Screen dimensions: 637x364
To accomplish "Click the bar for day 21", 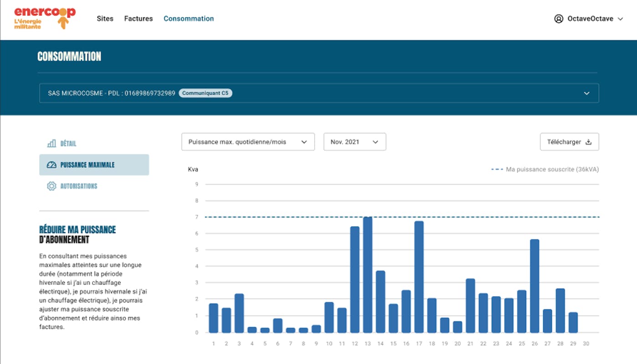I will 470,306.
